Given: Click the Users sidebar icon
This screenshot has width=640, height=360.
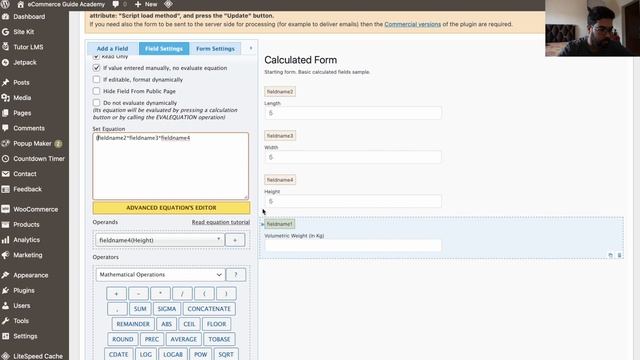Looking at the screenshot, I should (x=5, y=305).
